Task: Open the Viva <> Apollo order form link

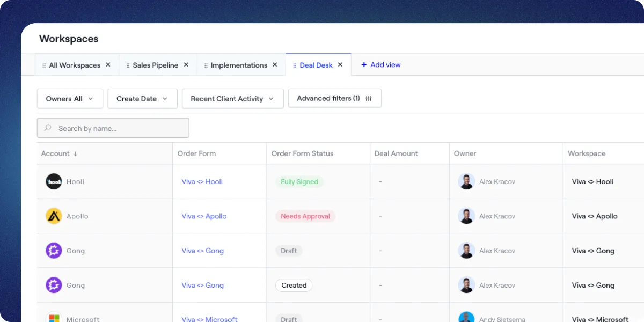Action: pos(204,216)
